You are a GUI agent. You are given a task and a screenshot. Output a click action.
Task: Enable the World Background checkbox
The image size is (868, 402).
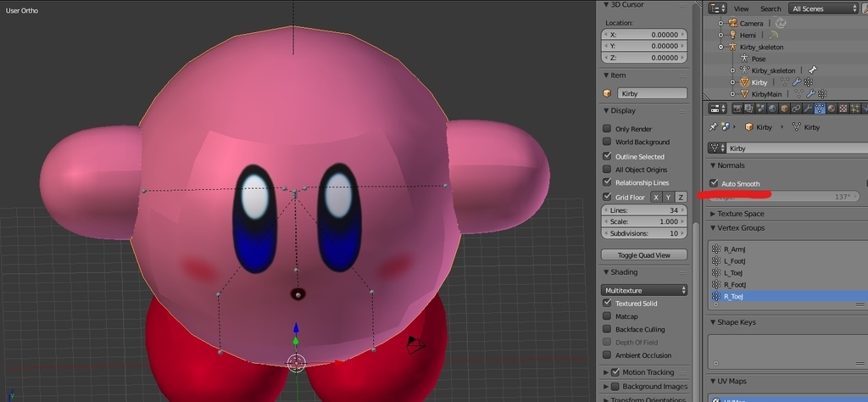(607, 142)
